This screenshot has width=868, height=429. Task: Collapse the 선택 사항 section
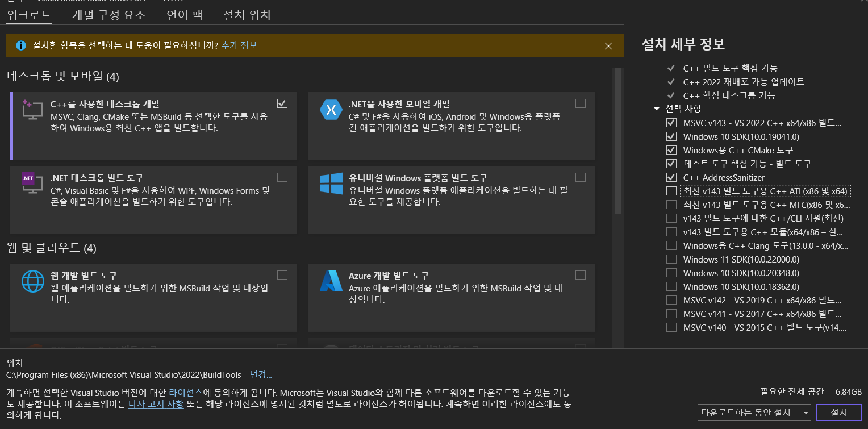coord(657,109)
